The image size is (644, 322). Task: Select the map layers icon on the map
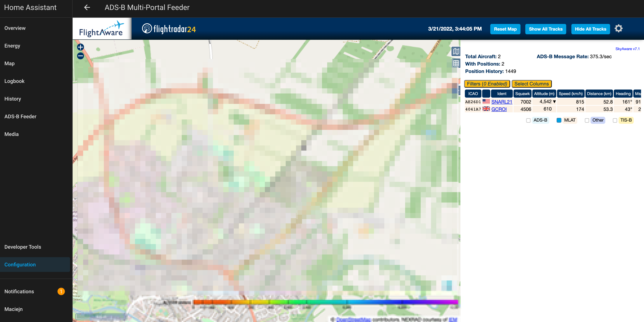point(456,51)
